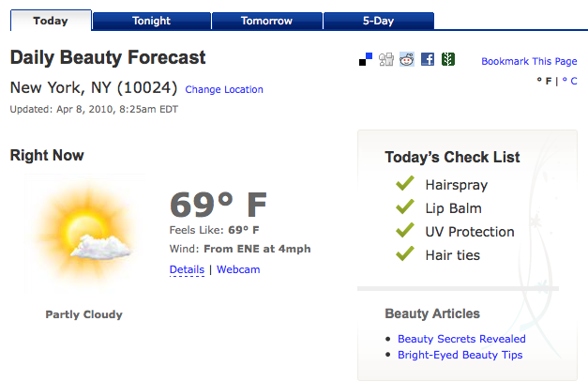Switch temperature units to Celsius
The image size is (588, 382).
click(570, 82)
